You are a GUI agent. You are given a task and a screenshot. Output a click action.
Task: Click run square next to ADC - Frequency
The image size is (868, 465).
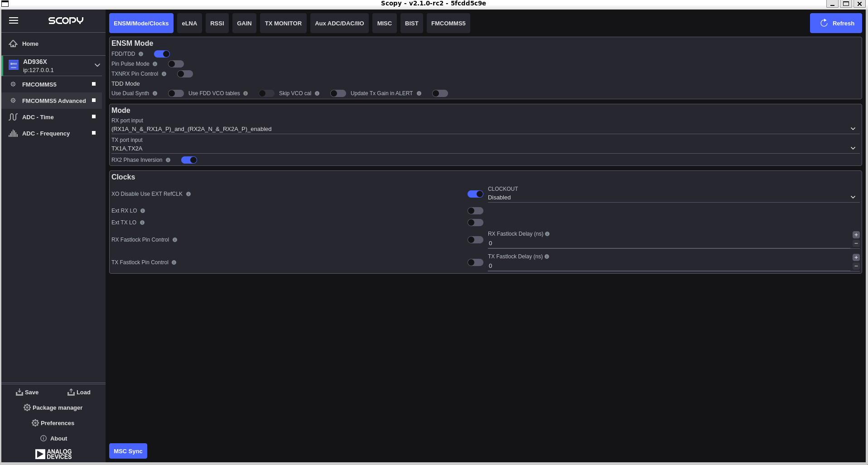click(94, 133)
